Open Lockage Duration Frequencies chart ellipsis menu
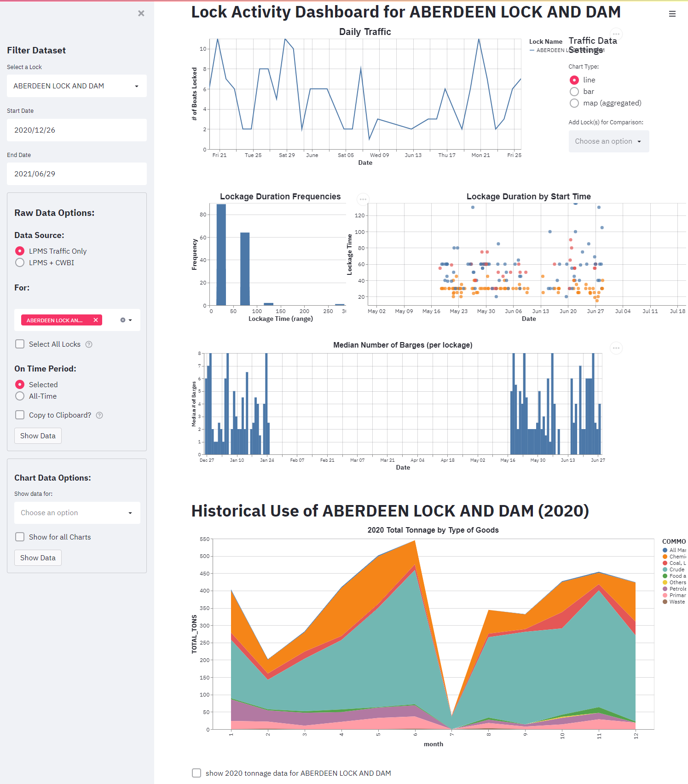Image resolution: width=688 pixels, height=784 pixels. click(x=363, y=199)
